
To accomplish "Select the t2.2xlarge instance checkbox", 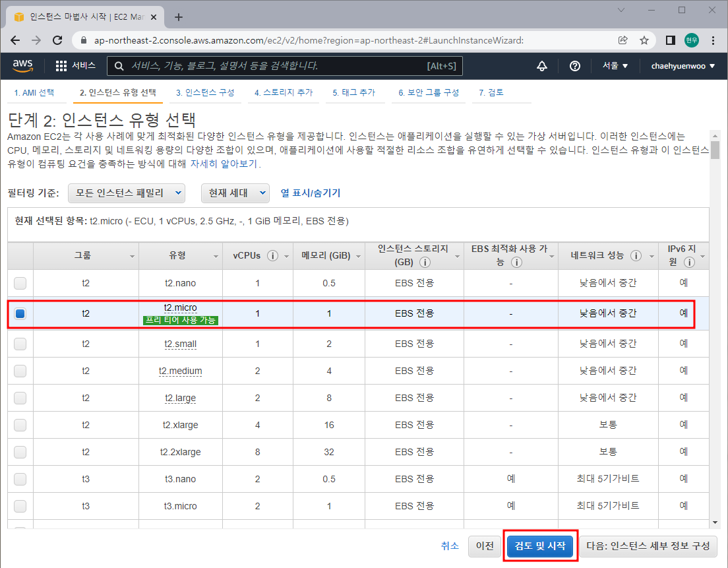I will [20, 452].
